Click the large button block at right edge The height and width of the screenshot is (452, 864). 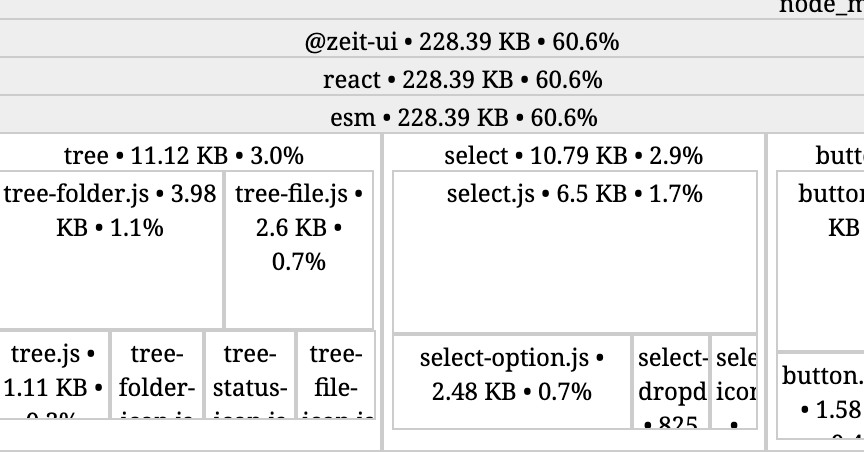pyautogui.click(x=820, y=260)
